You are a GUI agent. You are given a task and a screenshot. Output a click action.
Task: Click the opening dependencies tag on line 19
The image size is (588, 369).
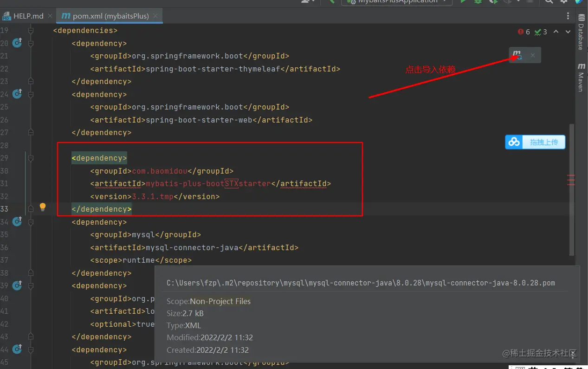click(85, 30)
